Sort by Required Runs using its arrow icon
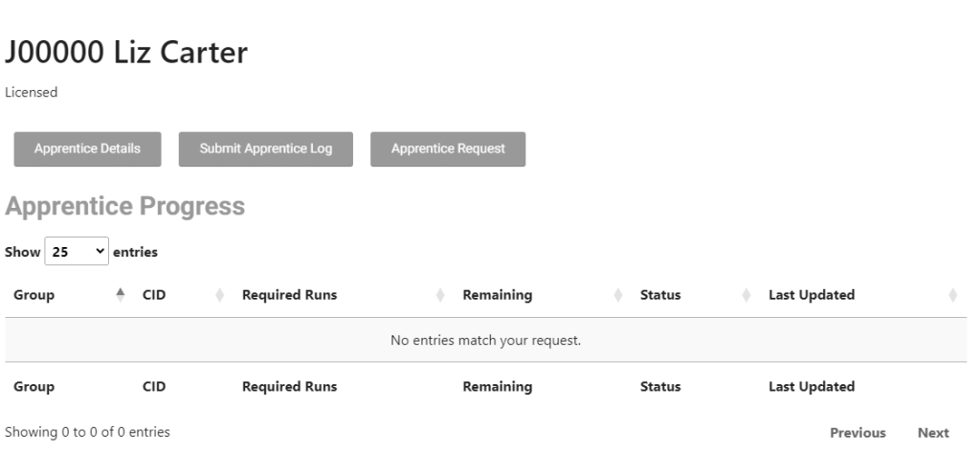 (440, 295)
